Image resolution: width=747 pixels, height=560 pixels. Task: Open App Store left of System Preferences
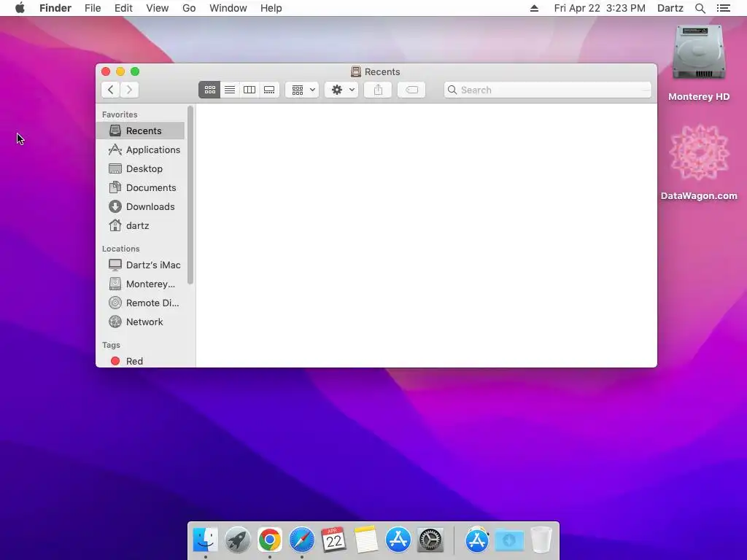pos(398,540)
